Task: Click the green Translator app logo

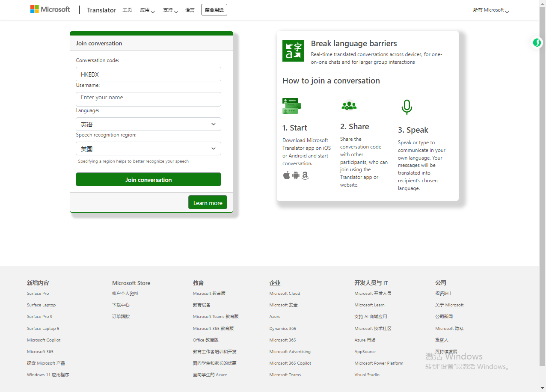Action: (x=293, y=50)
